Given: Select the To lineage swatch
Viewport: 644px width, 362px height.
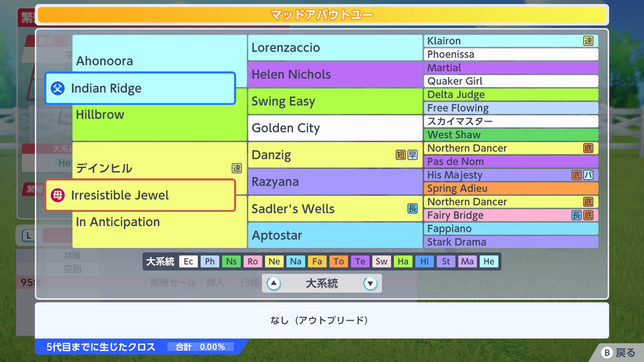Looking at the screenshot, I should coord(338,261).
